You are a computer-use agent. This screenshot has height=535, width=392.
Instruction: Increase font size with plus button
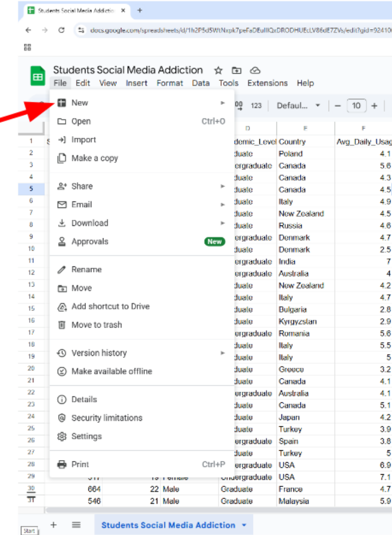pos(374,106)
